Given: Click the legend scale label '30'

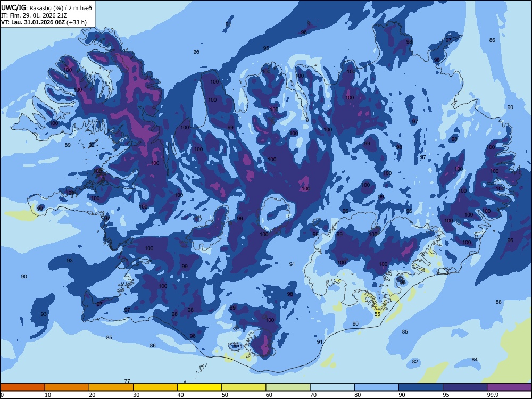Looking at the screenshot, I should pos(136,395).
